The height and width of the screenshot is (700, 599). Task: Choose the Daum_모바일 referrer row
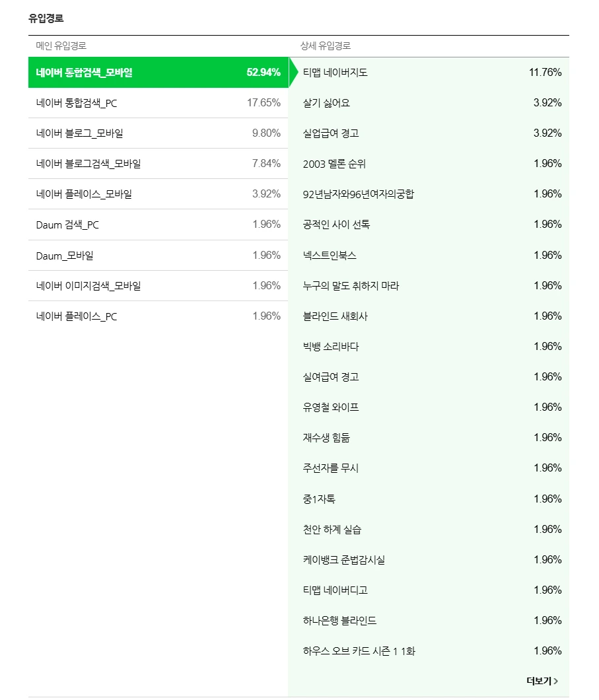[x=158, y=256]
